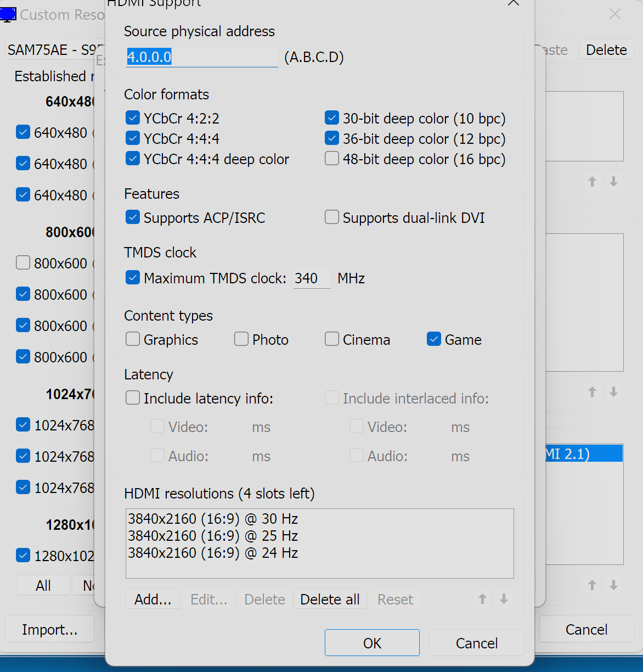The width and height of the screenshot is (643, 672).
Task: Disable 36-bit deep color (12 bpc)
Action: (x=332, y=138)
